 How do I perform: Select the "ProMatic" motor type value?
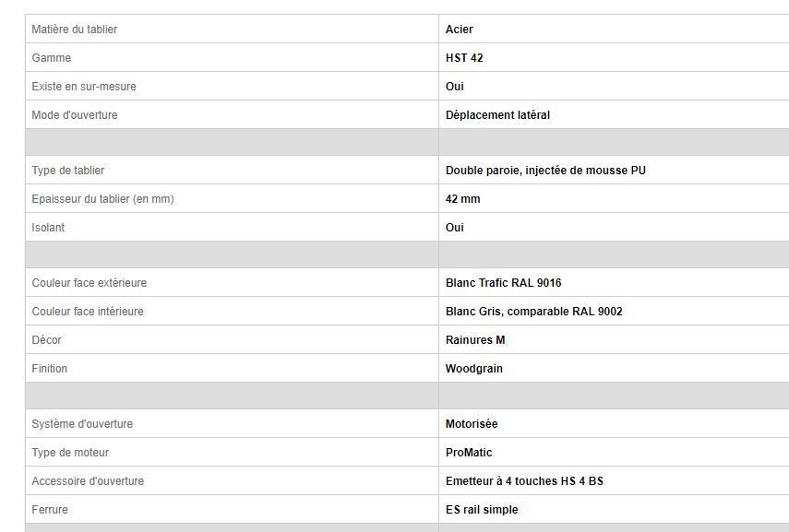point(469,453)
